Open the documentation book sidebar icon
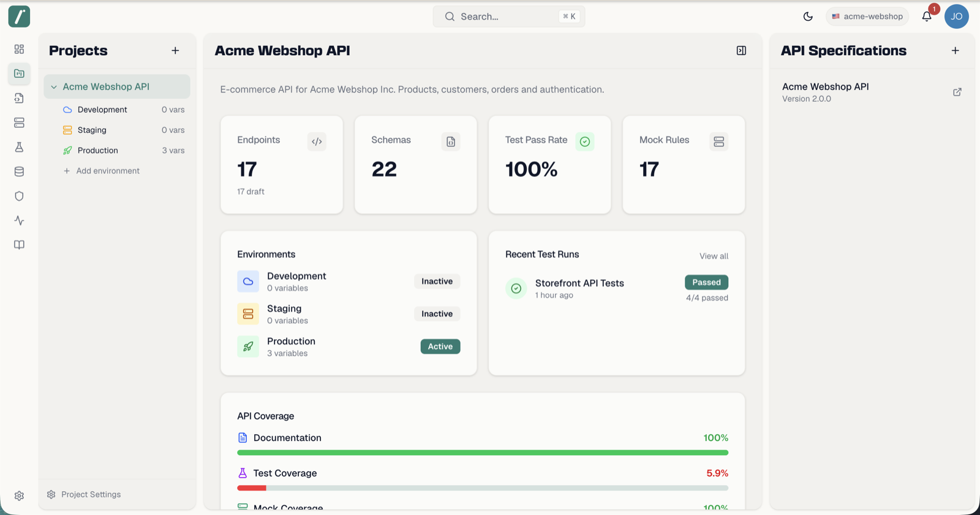 pos(19,245)
